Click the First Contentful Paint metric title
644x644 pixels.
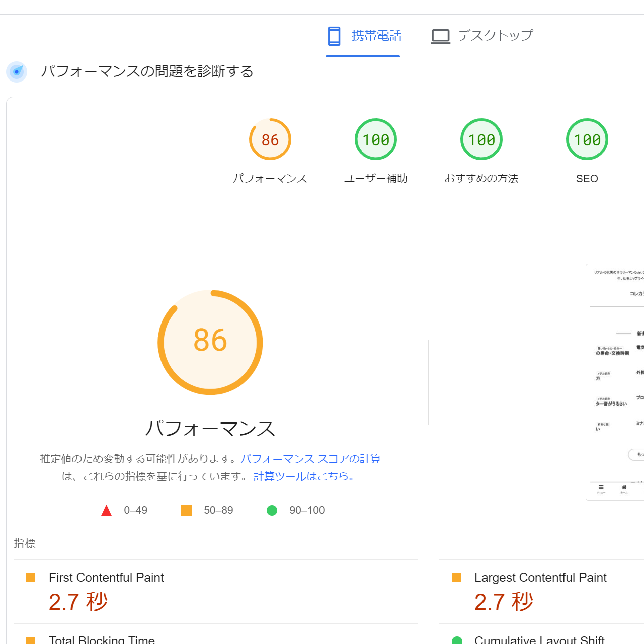tap(106, 577)
